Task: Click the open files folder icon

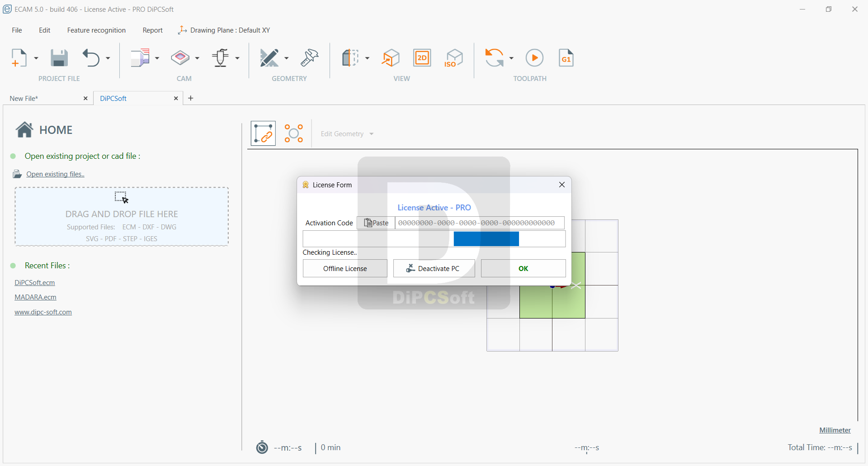Action: (17, 174)
